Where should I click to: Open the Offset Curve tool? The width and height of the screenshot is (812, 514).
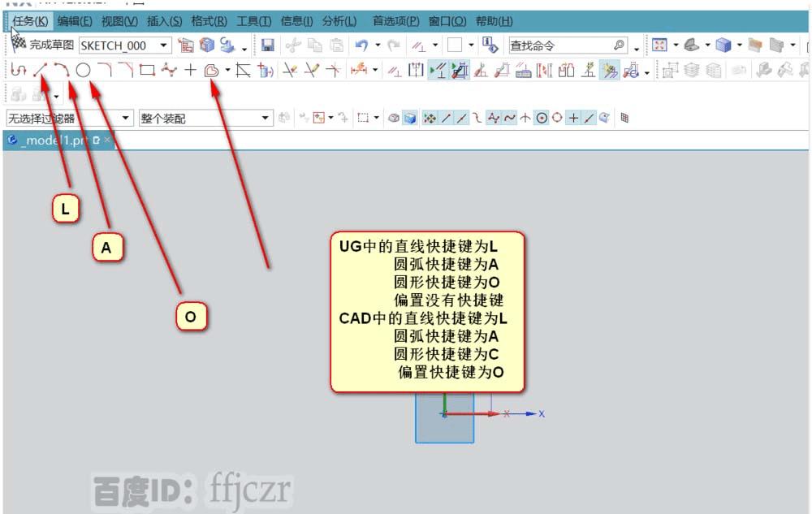(210, 71)
